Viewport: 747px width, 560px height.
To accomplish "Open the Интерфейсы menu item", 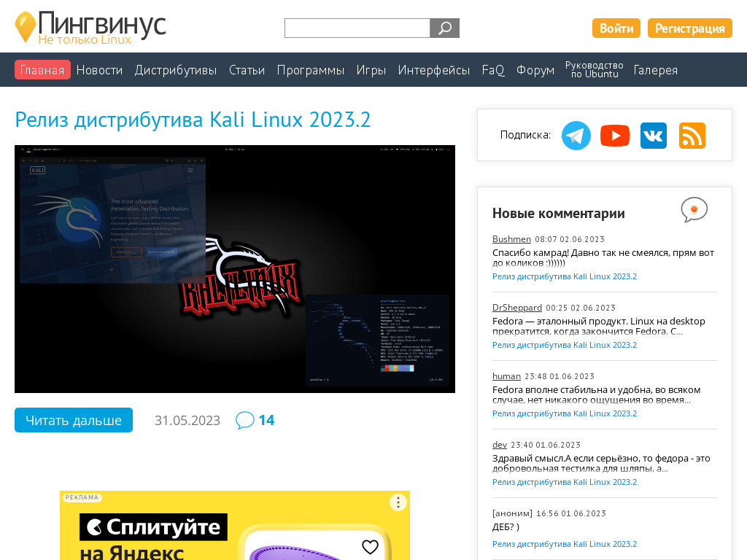I will coord(434,70).
